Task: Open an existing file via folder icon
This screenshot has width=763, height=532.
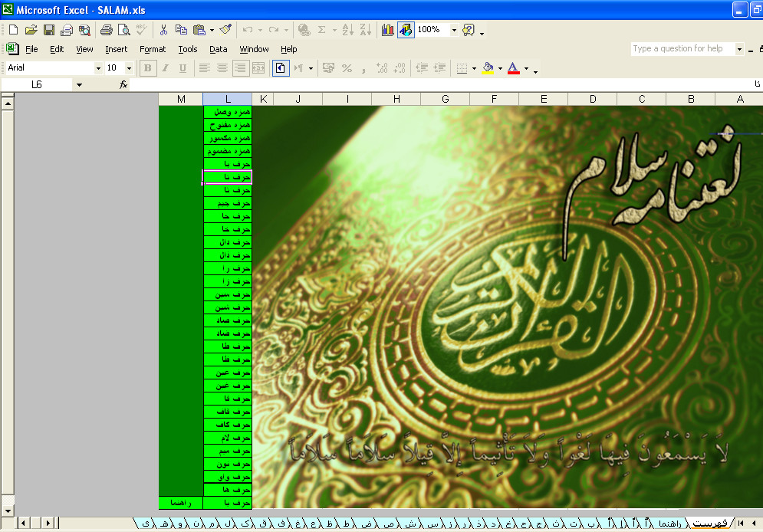Action: (31, 30)
